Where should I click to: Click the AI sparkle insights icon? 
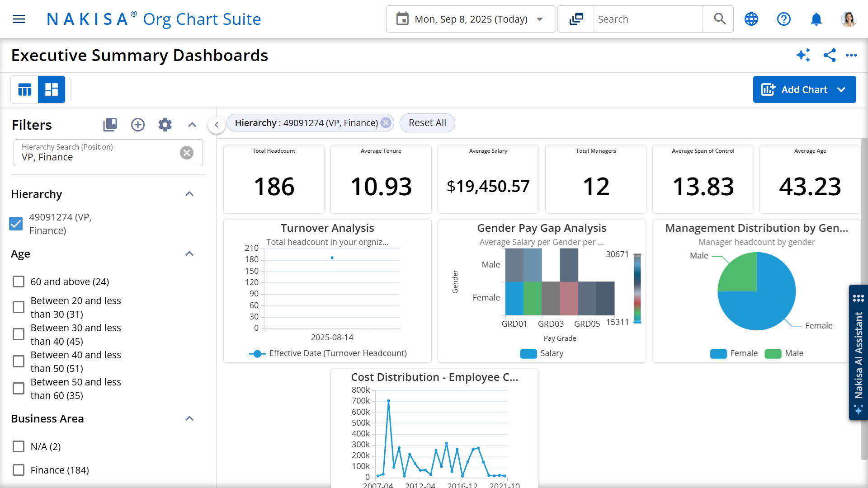pyautogui.click(x=803, y=55)
